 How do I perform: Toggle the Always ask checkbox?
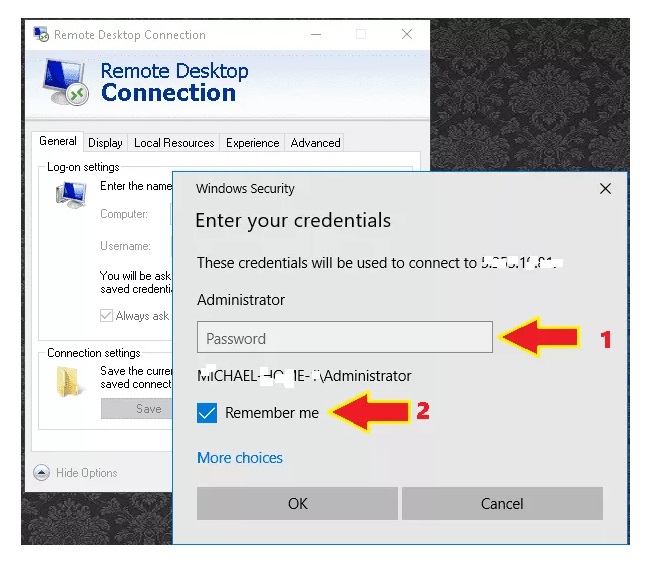[x=107, y=316]
